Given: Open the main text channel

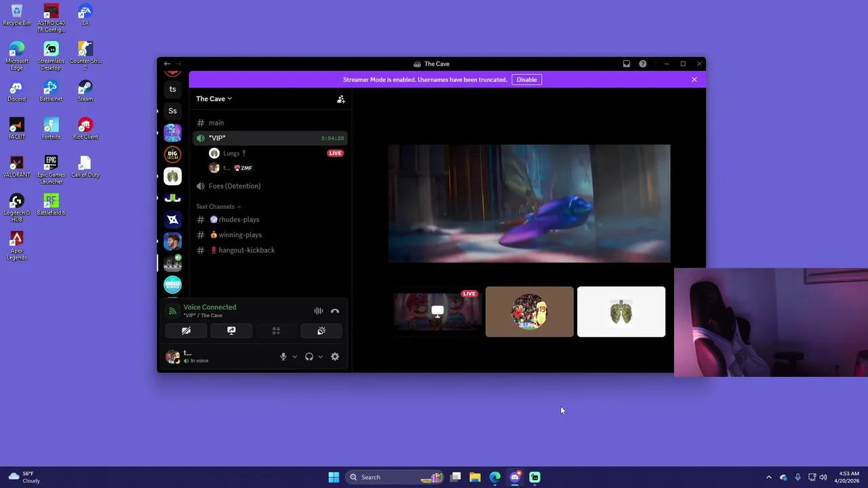Looking at the screenshot, I should click(x=270, y=123).
